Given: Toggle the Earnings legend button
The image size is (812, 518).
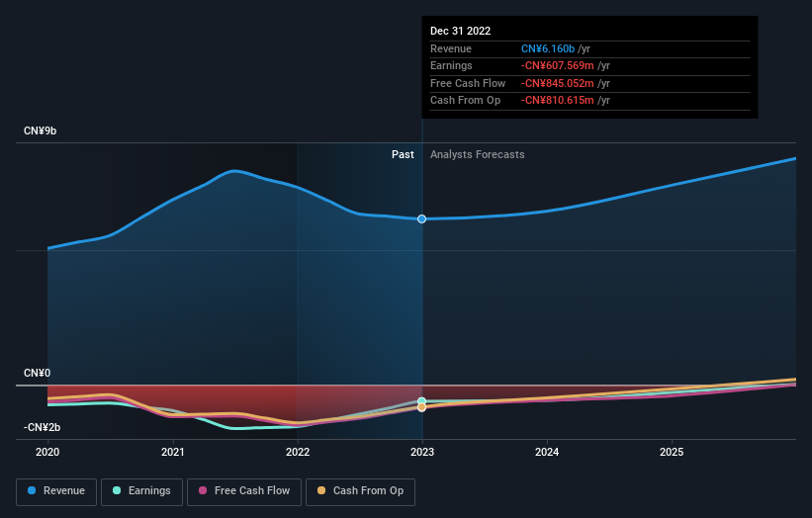Looking at the screenshot, I should 141,491.
